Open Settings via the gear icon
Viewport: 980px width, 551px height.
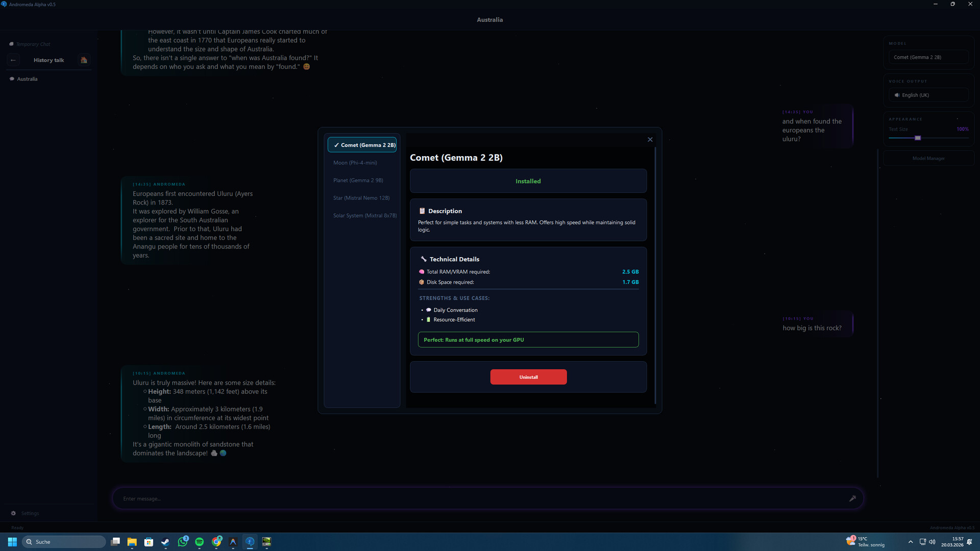tap(14, 513)
